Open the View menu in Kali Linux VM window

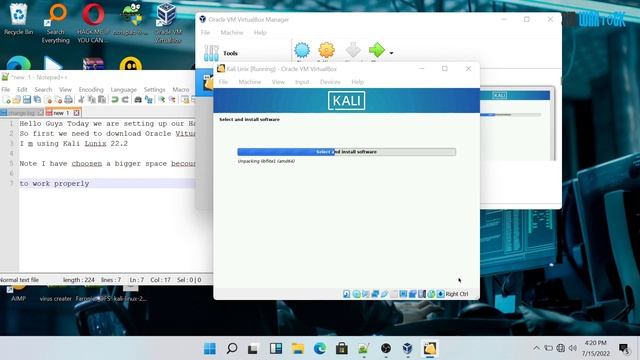click(x=278, y=82)
